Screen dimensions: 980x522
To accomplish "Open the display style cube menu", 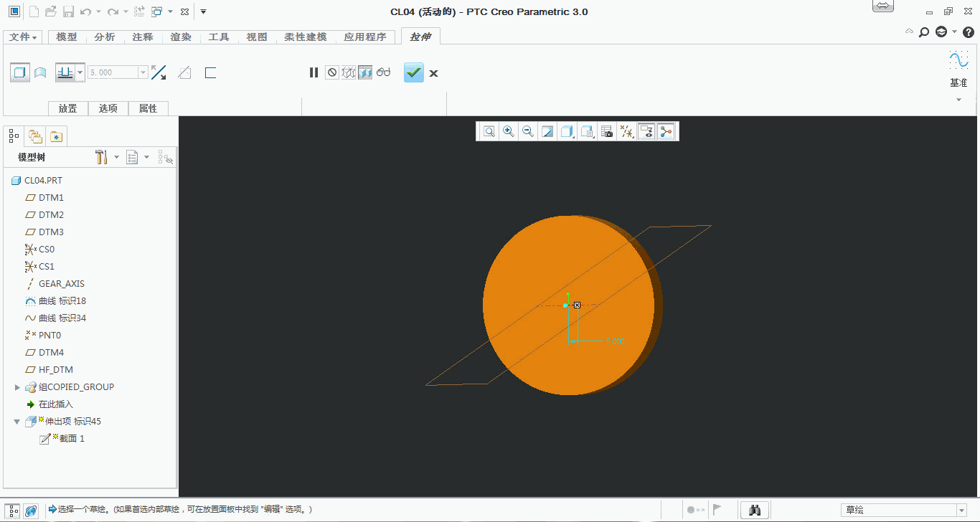I will click(567, 131).
